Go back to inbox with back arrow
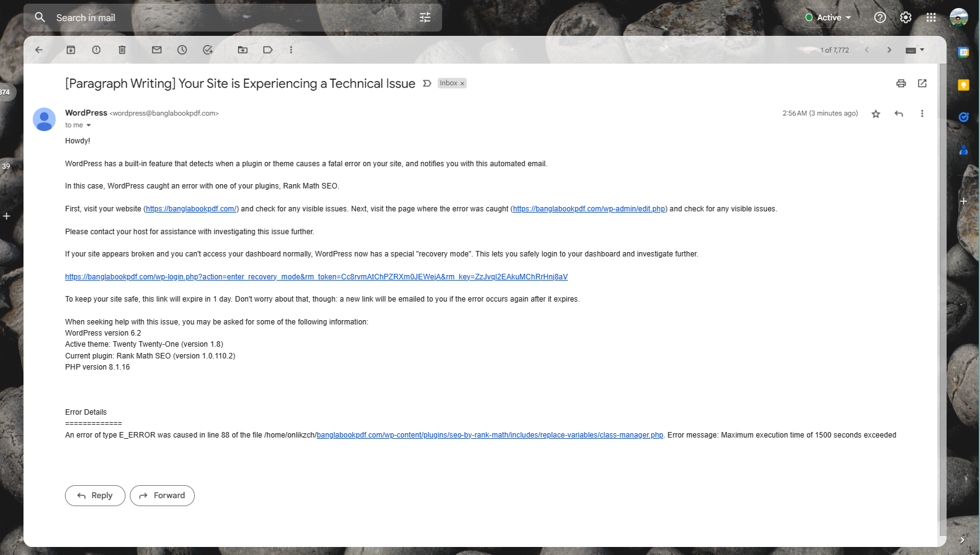The image size is (980, 555). pyautogui.click(x=39, y=50)
